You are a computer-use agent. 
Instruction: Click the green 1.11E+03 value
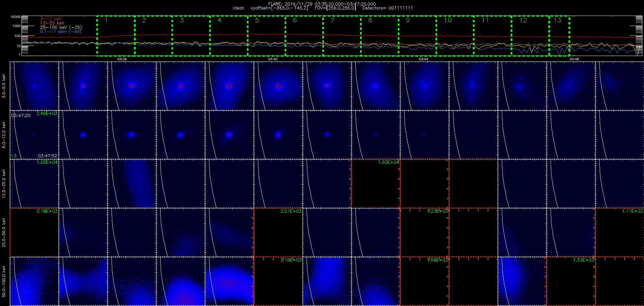coord(632,211)
